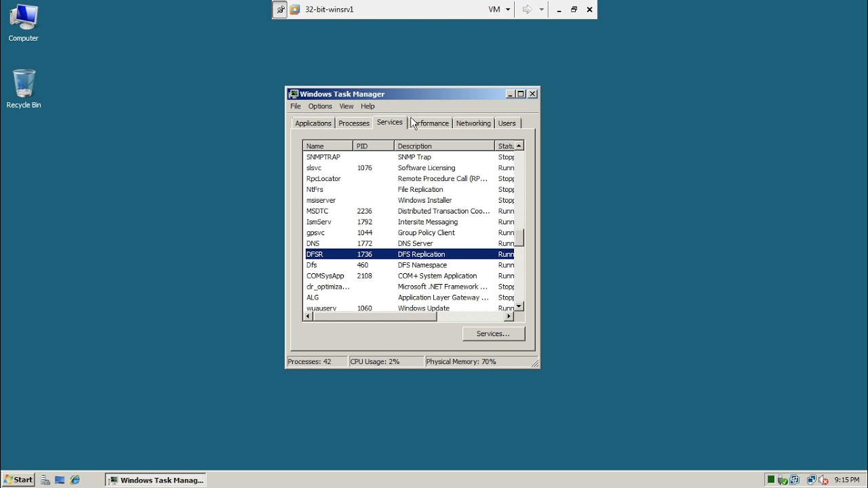Open the View menu
Viewport: 868px width, 488px height.
coord(347,106)
